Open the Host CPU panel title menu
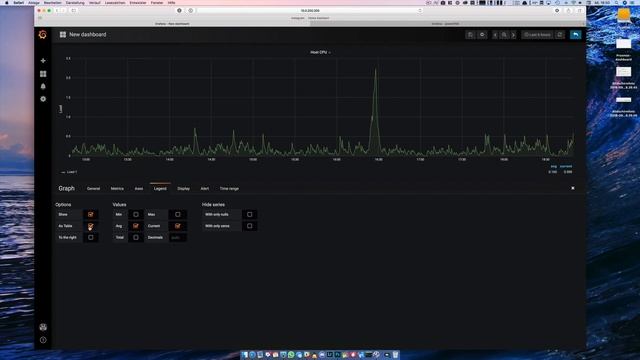The image size is (640, 360). click(x=320, y=52)
